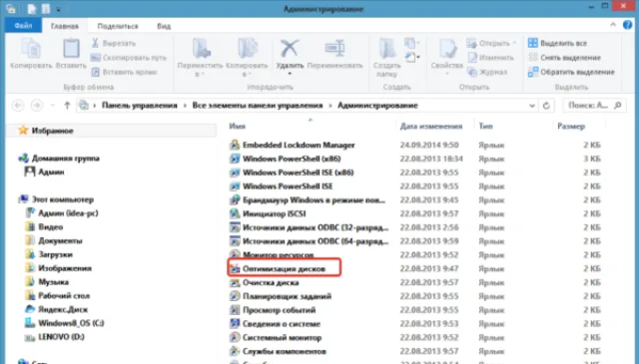Go up one level with arrow icon
This screenshot has width=639, height=364.
point(67,106)
